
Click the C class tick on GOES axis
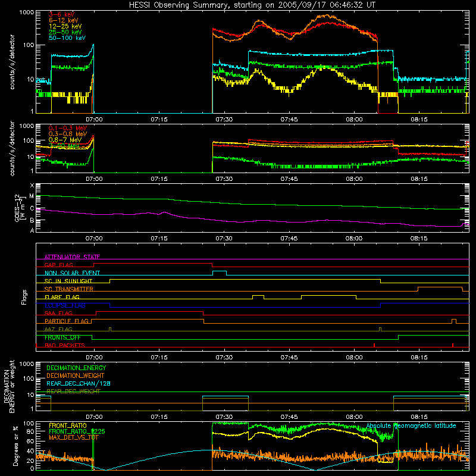tap(32, 208)
